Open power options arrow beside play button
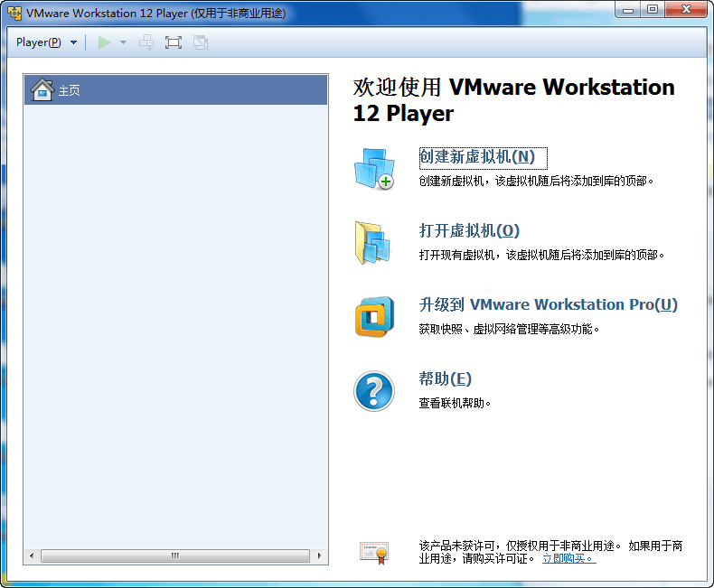The height and width of the screenshot is (588, 714). click(x=123, y=42)
